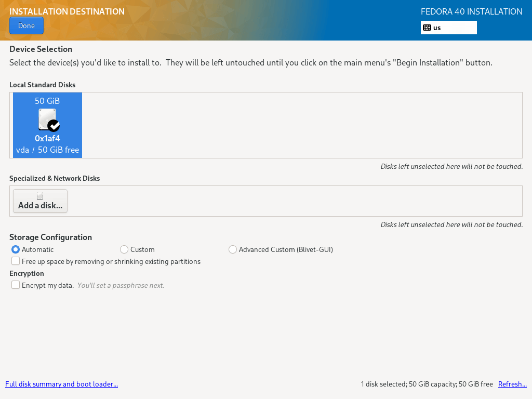Click the Local Standard Disks label
Viewport: 532px width, 399px height.
click(x=43, y=85)
